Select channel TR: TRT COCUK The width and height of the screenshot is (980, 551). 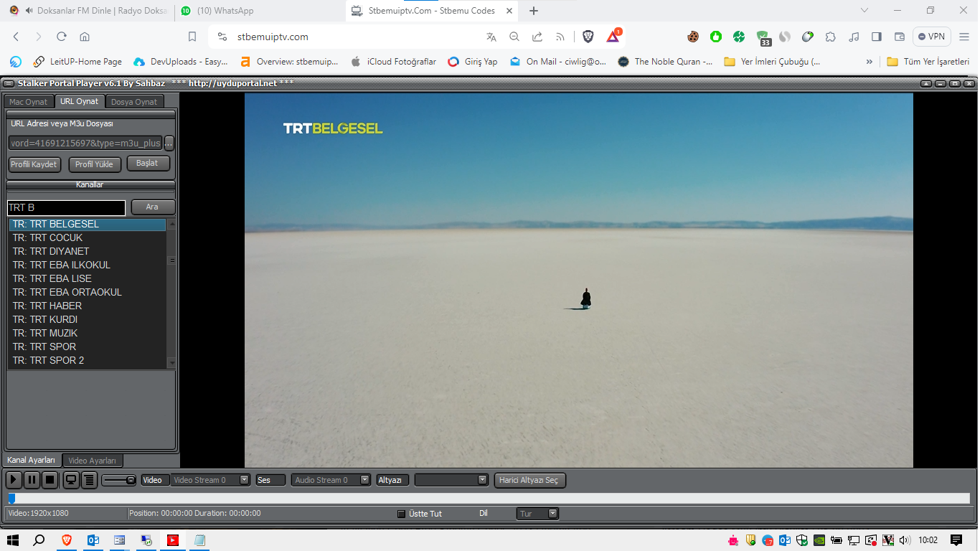click(x=88, y=237)
